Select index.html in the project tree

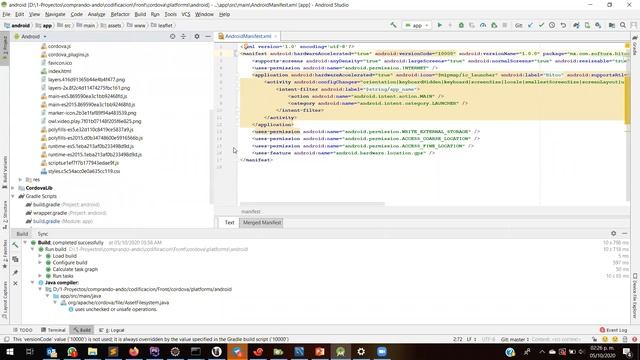click(60, 71)
